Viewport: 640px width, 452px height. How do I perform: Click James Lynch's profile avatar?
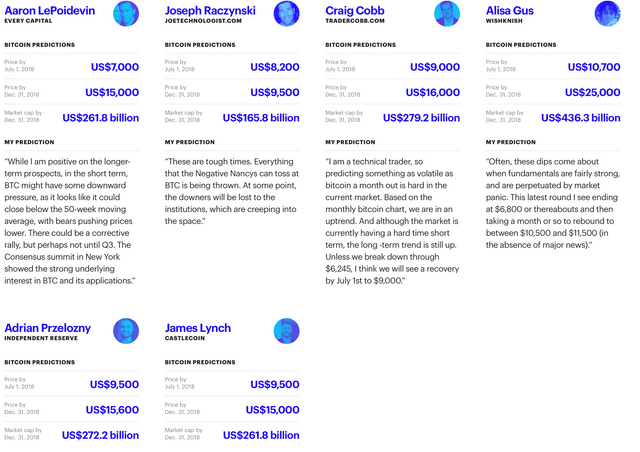(286, 331)
